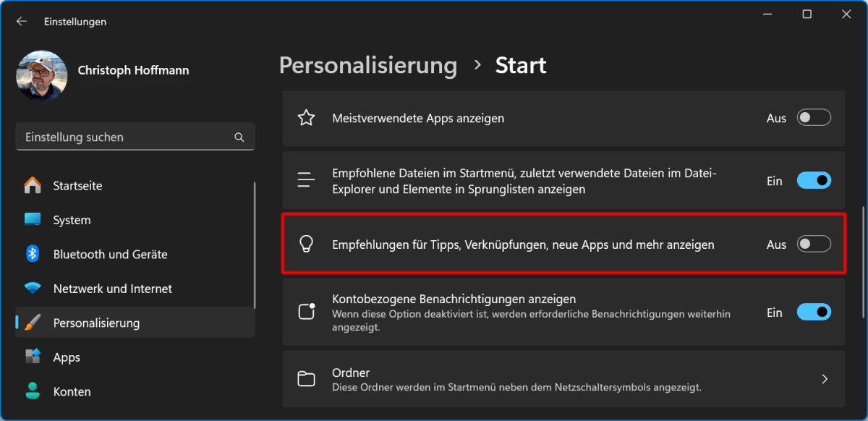Image resolution: width=868 pixels, height=421 pixels.
Task: Click the Konten person icon
Action: click(x=33, y=391)
